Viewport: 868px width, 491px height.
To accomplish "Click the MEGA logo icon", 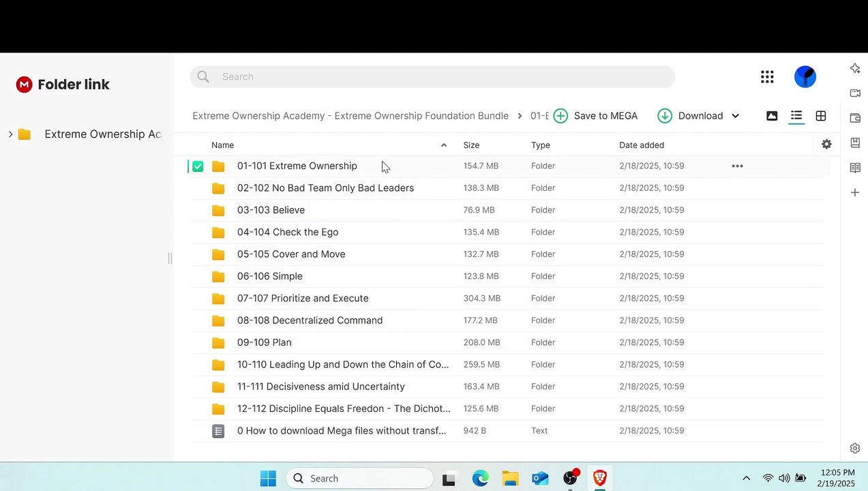I will pyautogui.click(x=25, y=85).
